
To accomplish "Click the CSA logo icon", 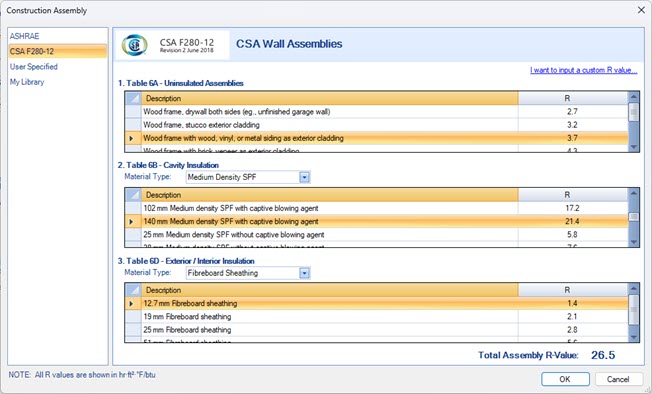I will pos(134,45).
